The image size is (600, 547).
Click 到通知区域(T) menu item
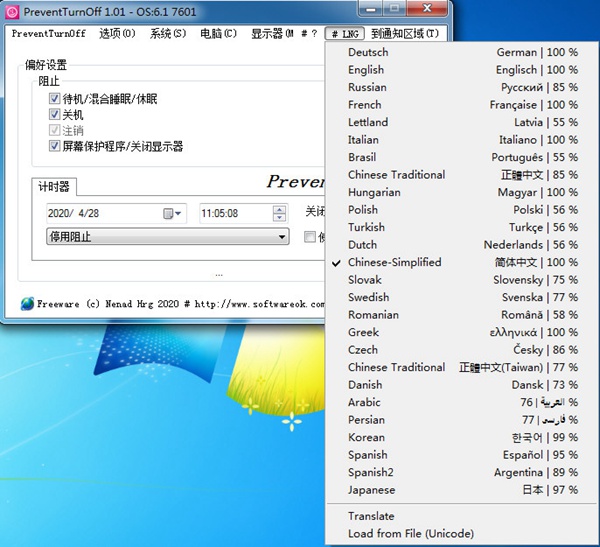(x=404, y=34)
